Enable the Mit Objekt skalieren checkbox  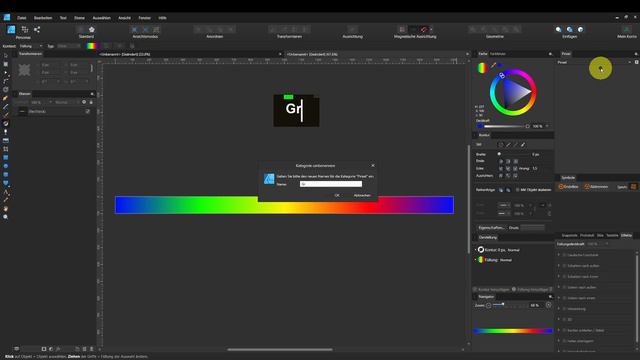point(518,190)
